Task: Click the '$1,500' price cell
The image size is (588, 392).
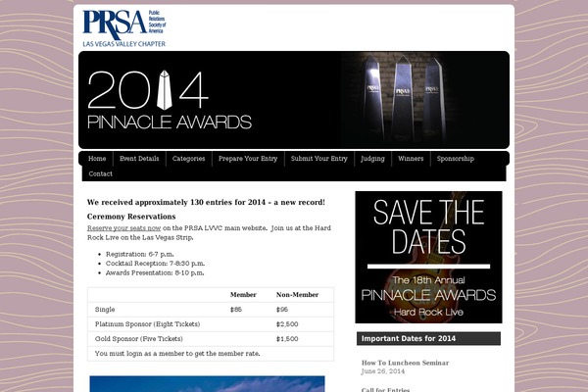Action: [x=287, y=339]
